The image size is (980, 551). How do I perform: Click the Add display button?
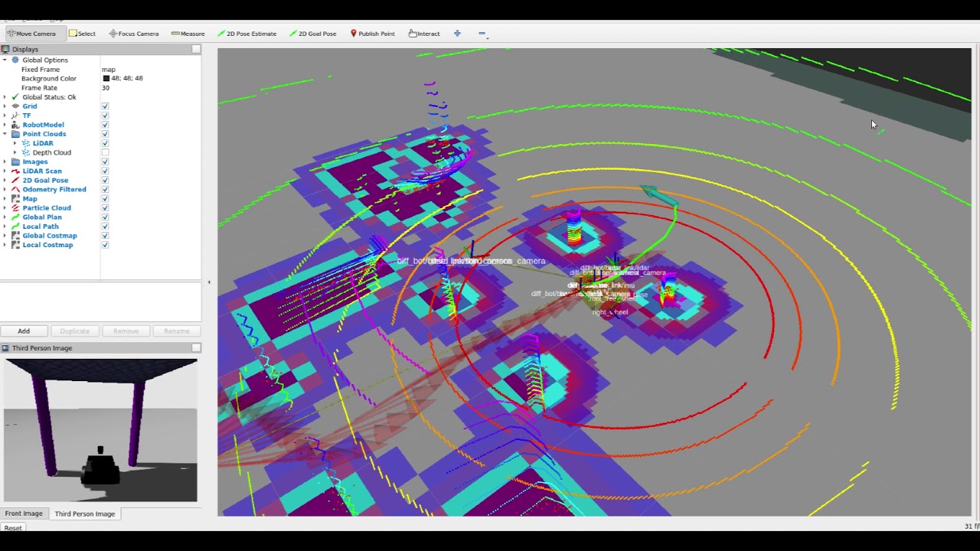(24, 331)
